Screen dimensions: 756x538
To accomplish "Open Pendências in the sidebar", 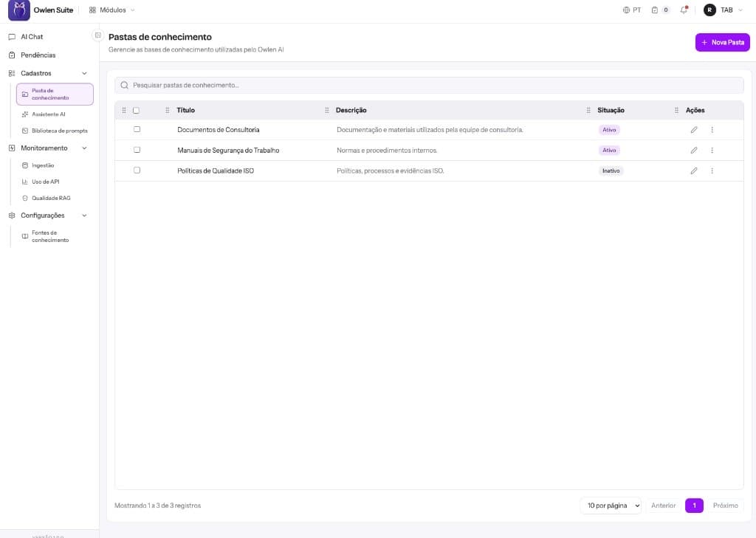I will (38, 55).
